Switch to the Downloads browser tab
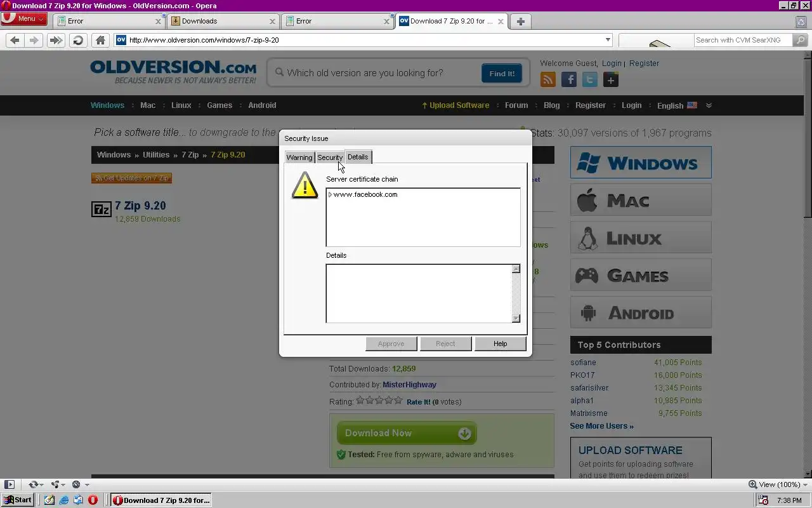Screen dimensions: 812x508 (x=223, y=21)
